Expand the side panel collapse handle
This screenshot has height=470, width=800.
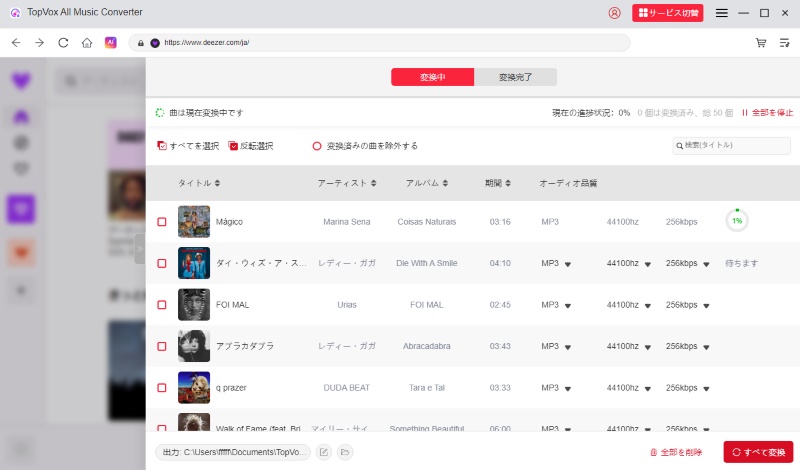[140, 249]
